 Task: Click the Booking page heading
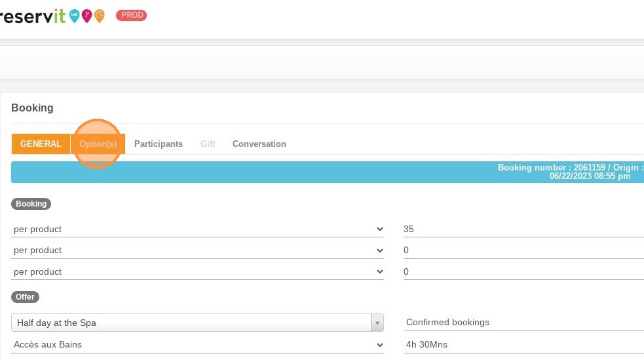pyautogui.click(x=33, y=108)
